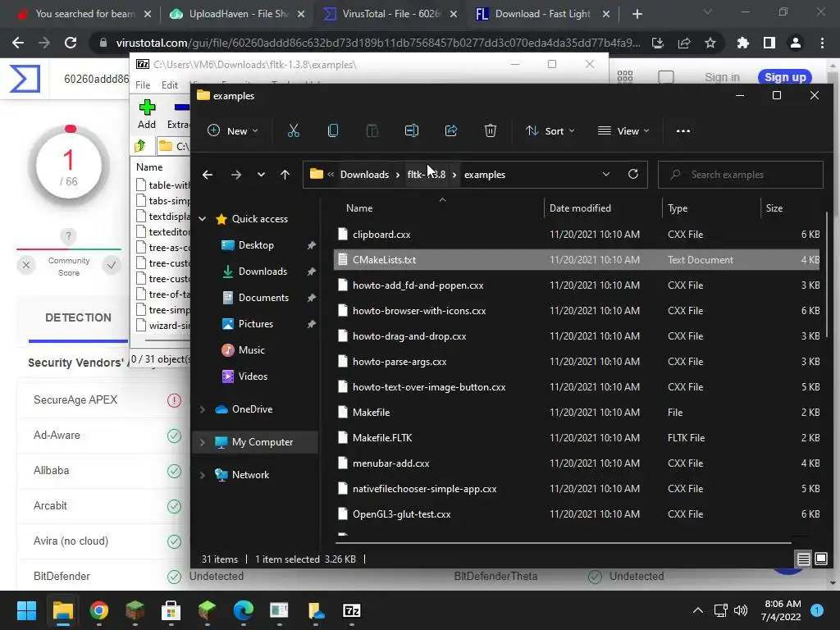Open Chrome three-dot menu
840x630 pixels.
tap(822, 43)
